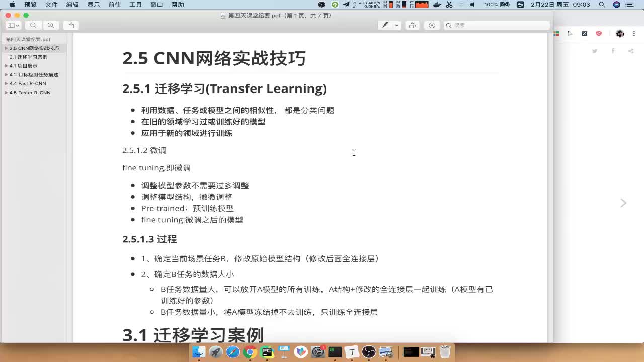The width and height of the screenshot is (644, 362).
Task: Select outline item 3.1 迁移学习案例
Action: [x=28, y=57]
